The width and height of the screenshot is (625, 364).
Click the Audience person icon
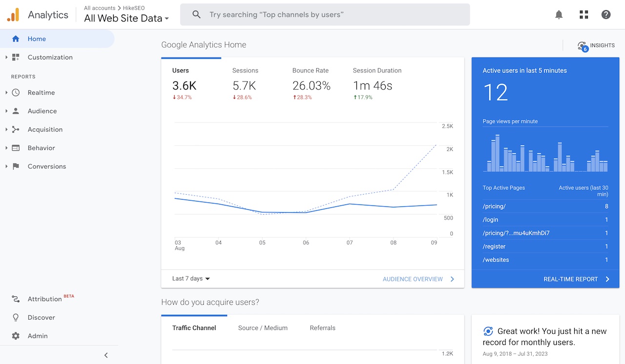(16, 111)
